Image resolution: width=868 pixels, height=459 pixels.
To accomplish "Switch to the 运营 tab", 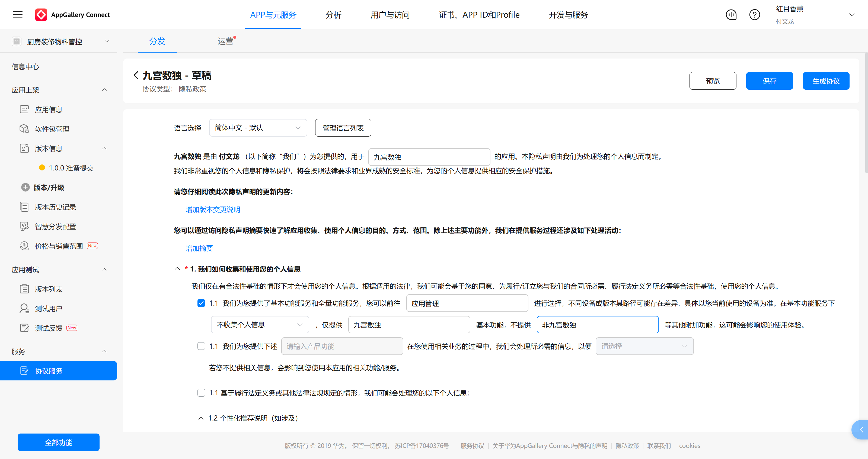I will point(225,41).
